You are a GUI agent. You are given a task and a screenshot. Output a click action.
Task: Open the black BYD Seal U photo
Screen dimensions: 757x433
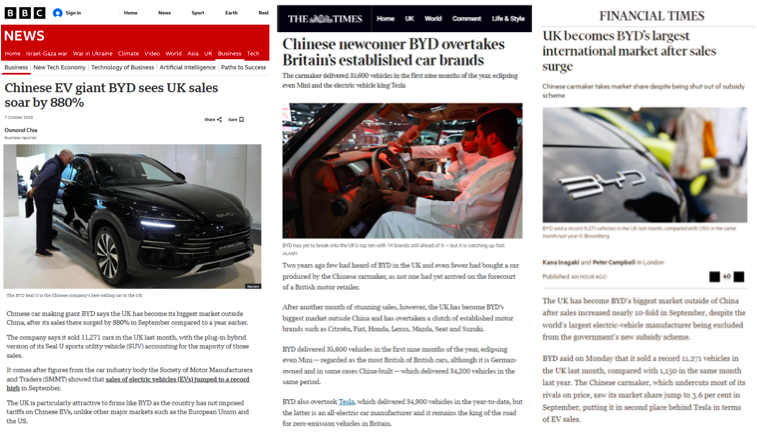[132, 216]
